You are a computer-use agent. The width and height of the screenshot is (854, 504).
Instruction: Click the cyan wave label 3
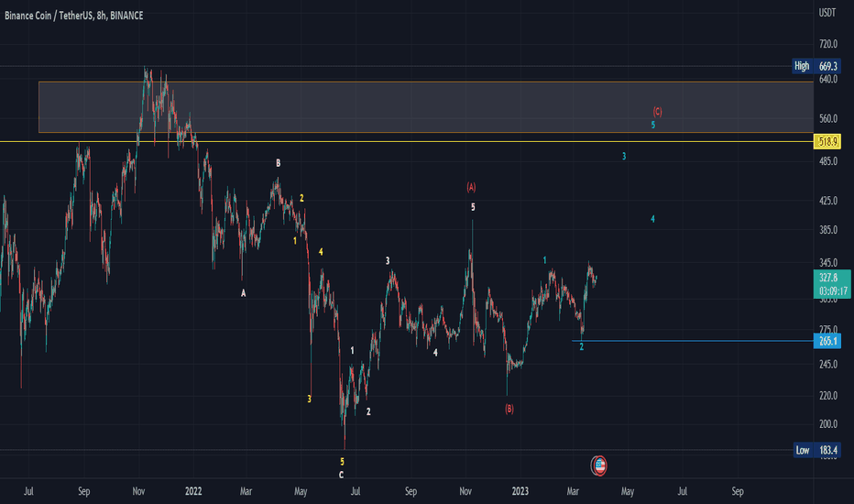click(624, 157)
